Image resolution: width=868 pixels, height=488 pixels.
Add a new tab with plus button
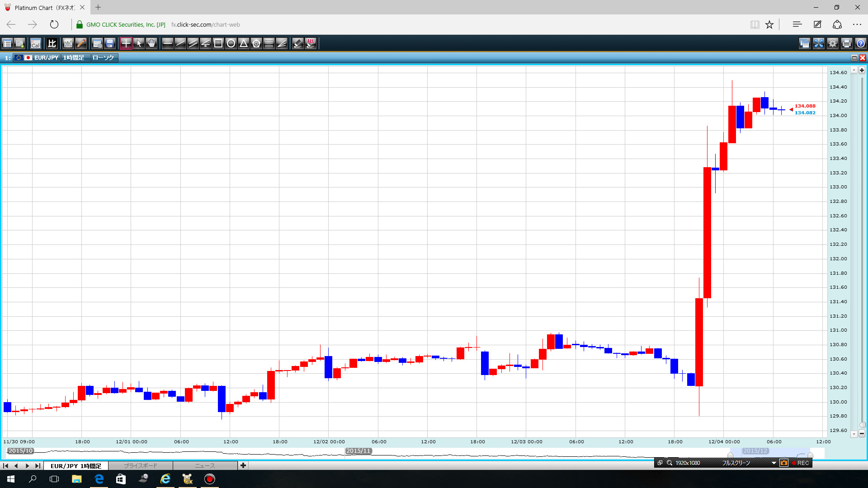[243, 465]
